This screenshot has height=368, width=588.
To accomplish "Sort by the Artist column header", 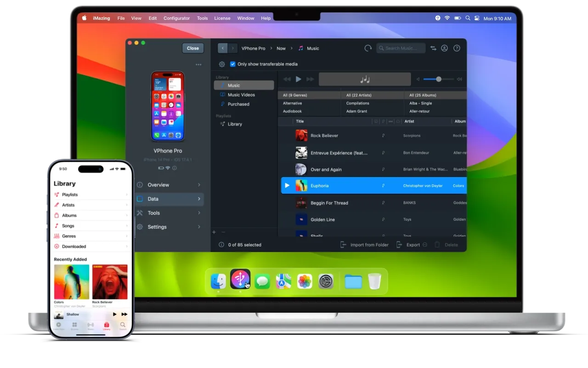I will click(409, 121).
